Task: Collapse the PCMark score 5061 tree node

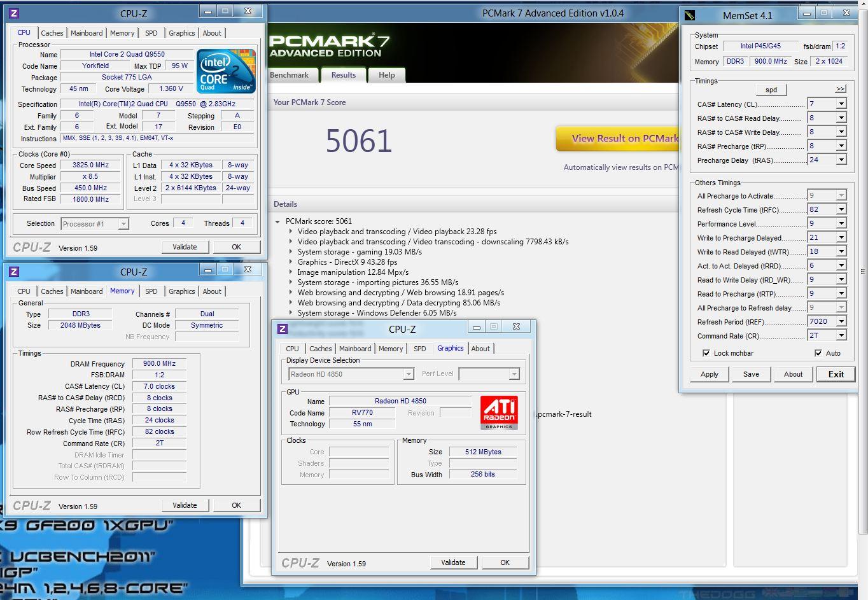Action: pos(277,221)
